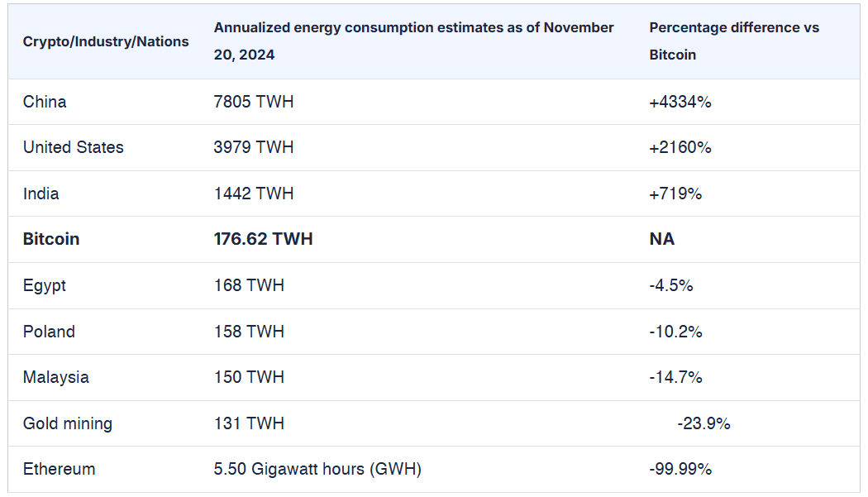Click the Malaysia -14.7% cell
The width and height of the screenshot is (868, 497).
[x=676, y=377]
